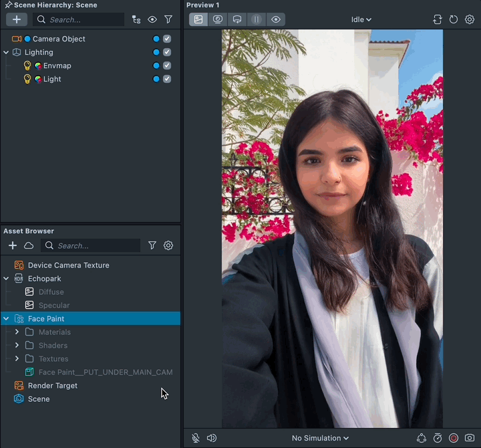This screenshot has height=448, width=481.
Task: Collapse the Face Paint asset group
Action: 6,319
